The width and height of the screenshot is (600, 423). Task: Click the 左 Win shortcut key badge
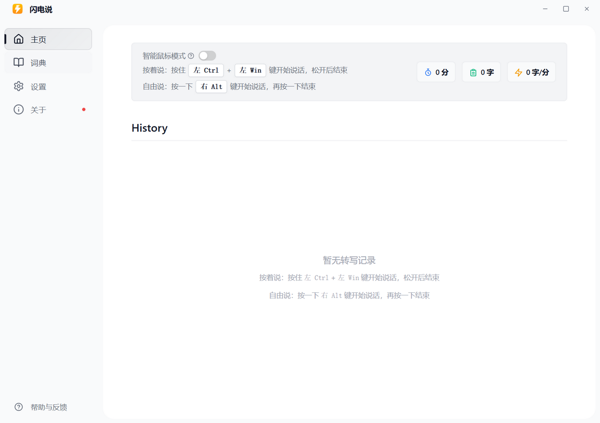point(250,71)
